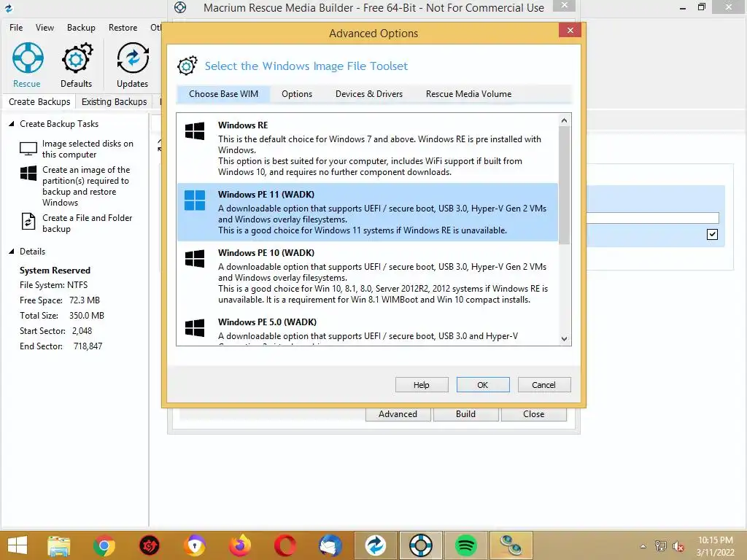Open Thunderbird mail from taskbar
This screenshot has width=747, height=560.
click(330, 545)
